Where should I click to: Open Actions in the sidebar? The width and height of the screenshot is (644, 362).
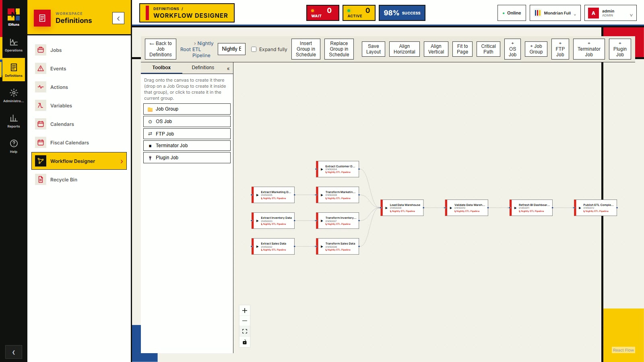click(x=79, y=87)
